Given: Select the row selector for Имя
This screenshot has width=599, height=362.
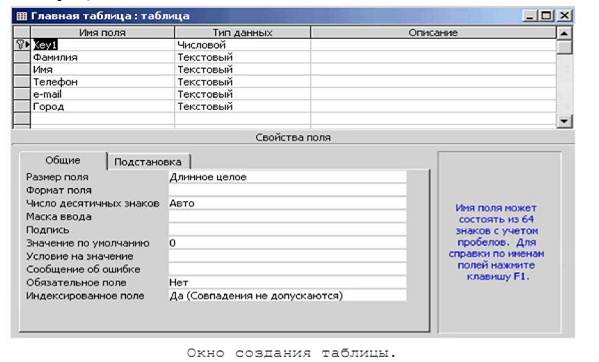Looking at the screenshot, I should (22, 69).
